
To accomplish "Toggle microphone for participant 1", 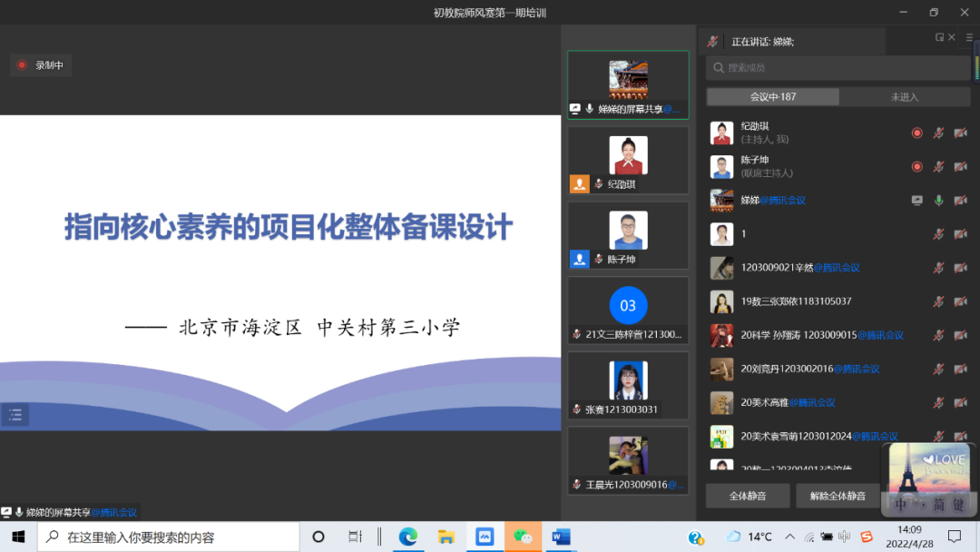I will pyautogui.click(x=939, y=234).
